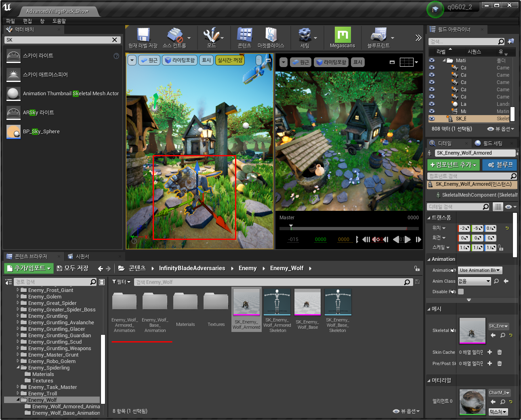Toggle visibility of Mati folder row
This screenshot has width=521, height=420.
[x=432, y=61]
